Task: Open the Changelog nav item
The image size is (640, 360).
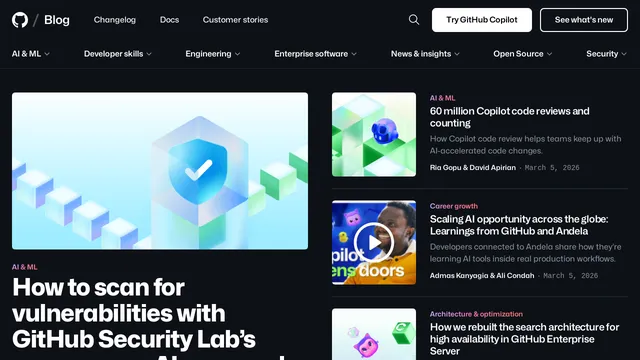Action: 115,20
